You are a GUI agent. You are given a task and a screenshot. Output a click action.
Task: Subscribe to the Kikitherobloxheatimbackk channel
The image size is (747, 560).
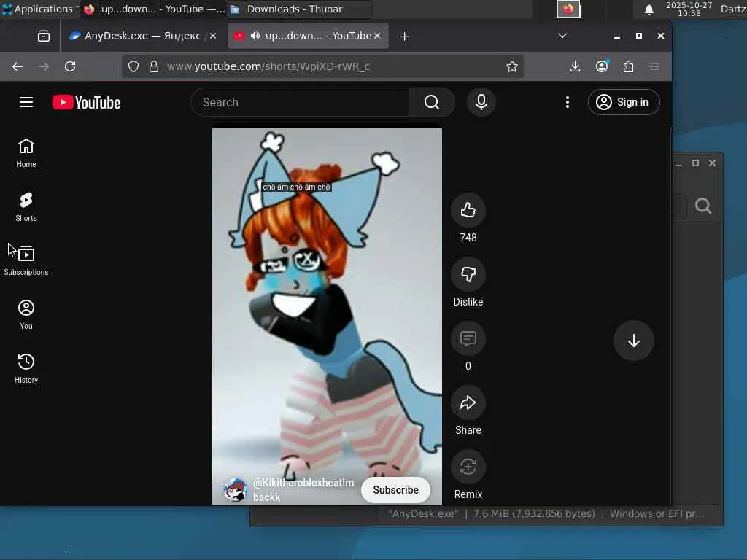click(395, 490)
